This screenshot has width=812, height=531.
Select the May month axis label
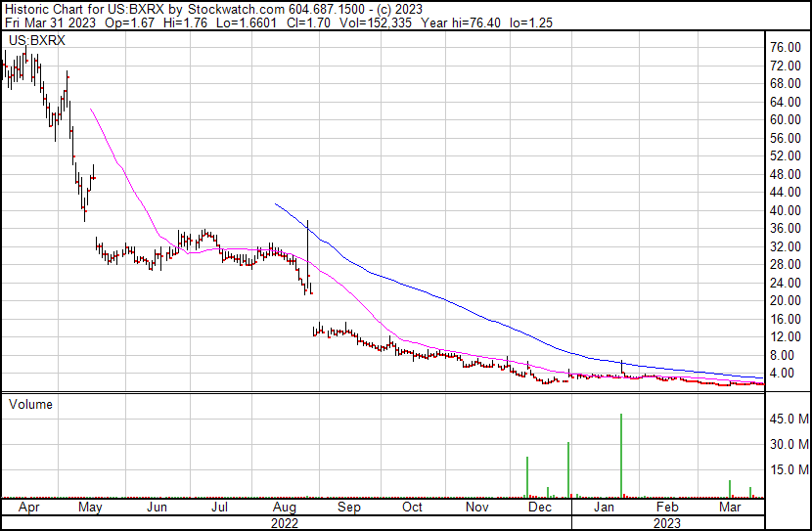tap(89, 508)
